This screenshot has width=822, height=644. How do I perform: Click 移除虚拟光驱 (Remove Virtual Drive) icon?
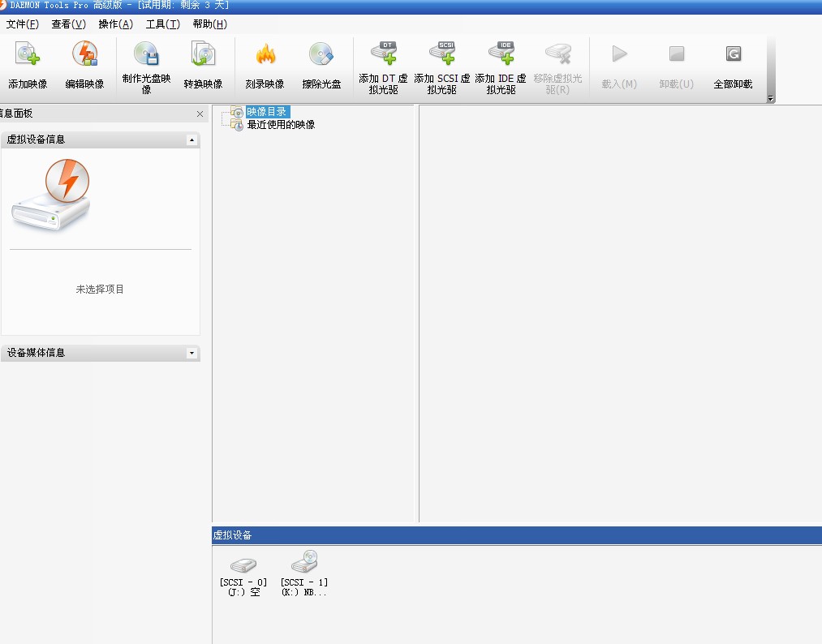pyautogui.click(x=557, y=66)
